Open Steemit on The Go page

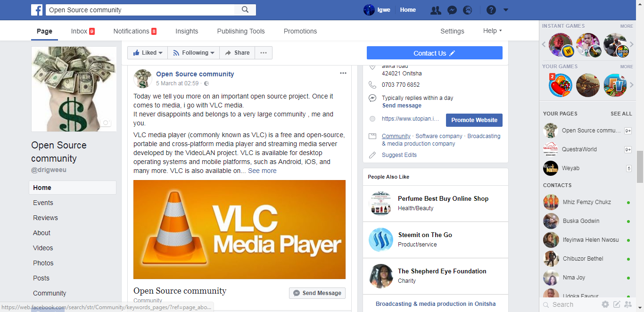point(425,235)
